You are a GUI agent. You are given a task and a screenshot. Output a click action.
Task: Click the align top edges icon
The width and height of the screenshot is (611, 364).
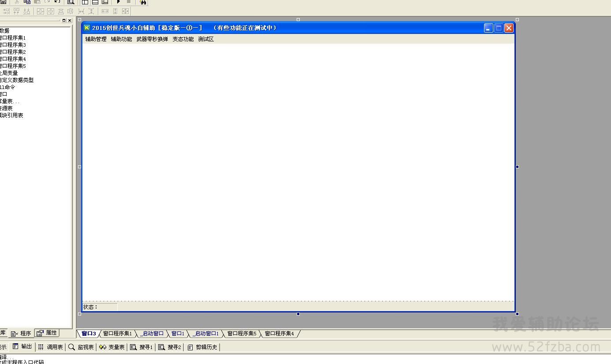pos(16,11)
